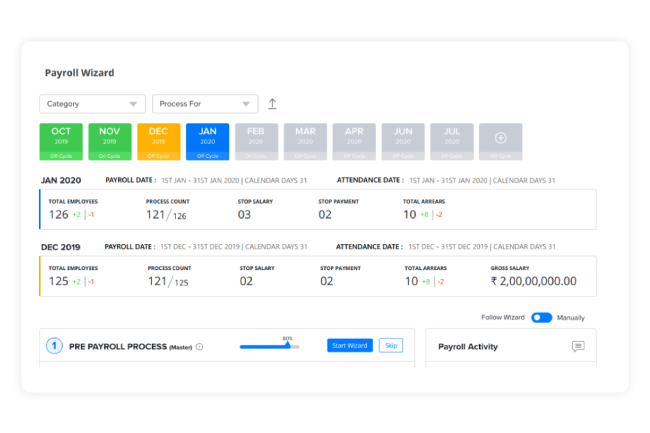Select the NOV 2019 month tile
Image resolution: width=650 pixels, height=433 pixels.
[110, 141]
